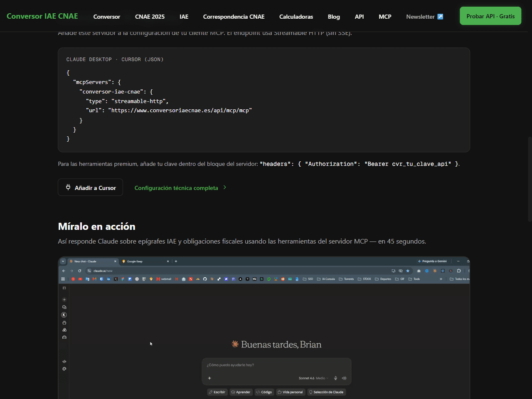Click the Probar API · Gratis button
The height and width of the screenshot is (399, 532).
pyautogui.click(x=490, y=16)
